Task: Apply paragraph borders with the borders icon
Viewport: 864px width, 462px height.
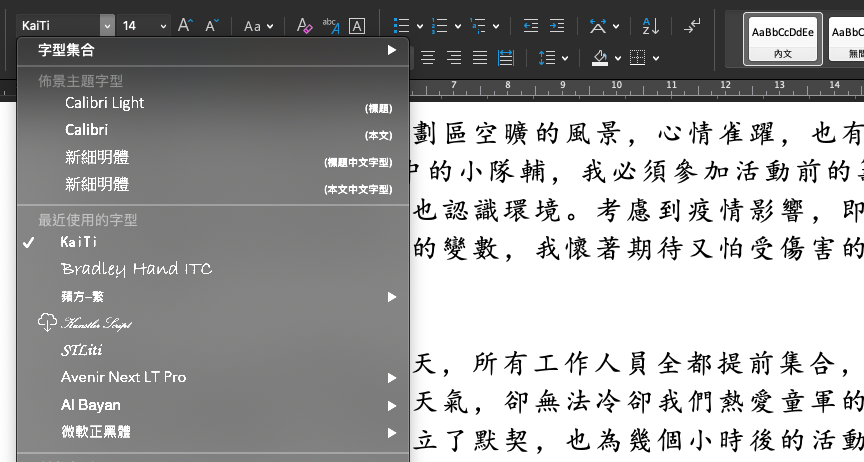Action: 638,57
